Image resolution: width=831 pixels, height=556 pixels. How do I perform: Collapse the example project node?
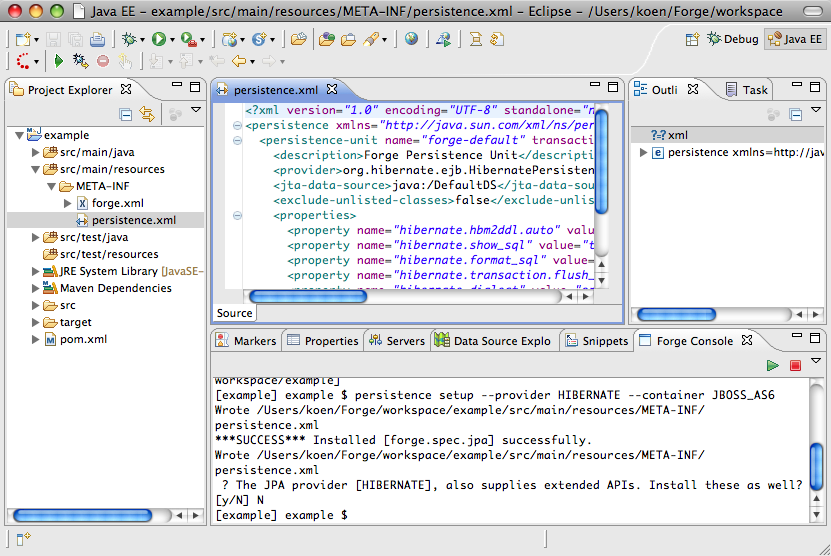pos(20,135)
